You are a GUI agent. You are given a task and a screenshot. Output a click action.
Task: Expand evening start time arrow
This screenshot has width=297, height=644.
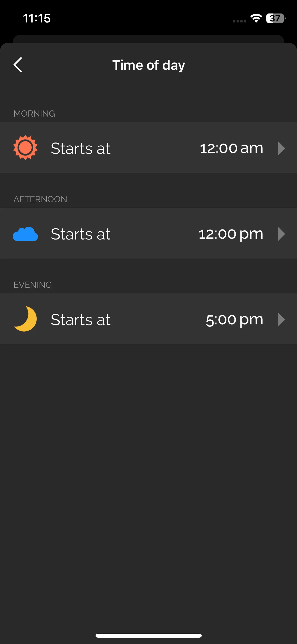click(281, 320)
